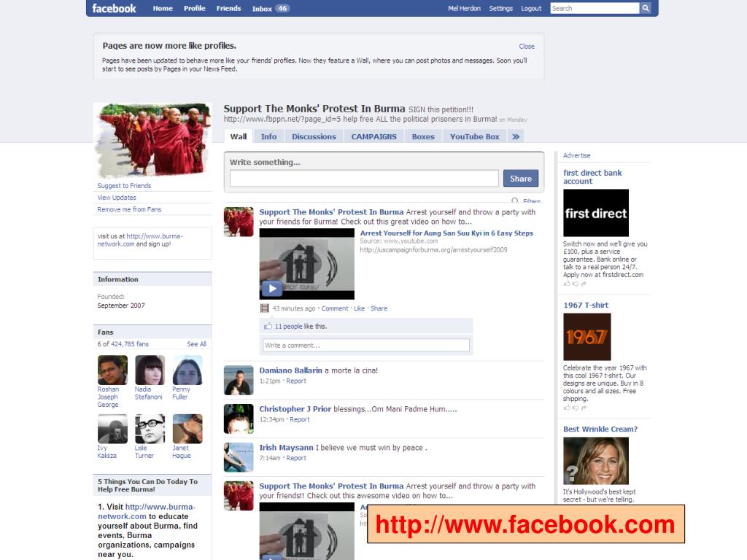The image size is (747, 560).
Task: Open the Home menu item
Action: pos(163,8)
